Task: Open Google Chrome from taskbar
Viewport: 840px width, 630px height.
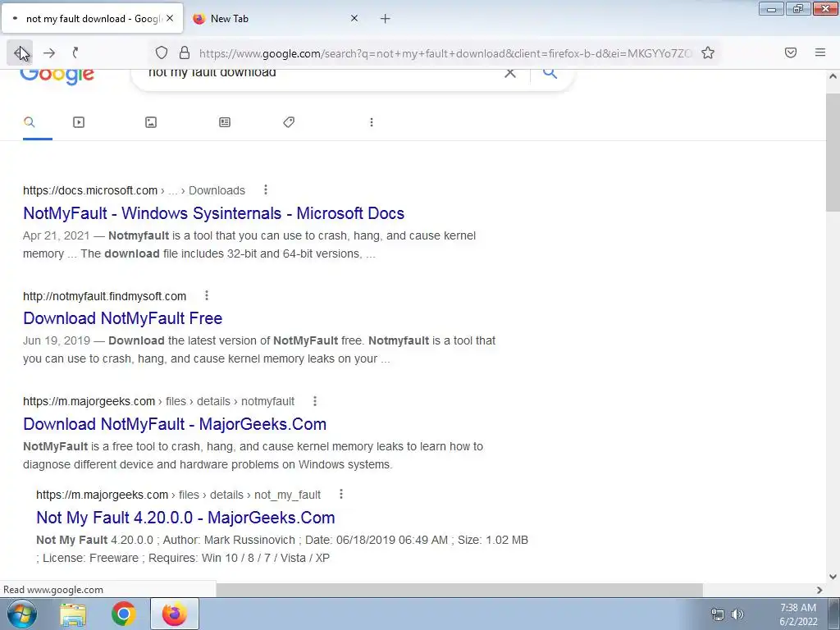Action: point(123,614)
